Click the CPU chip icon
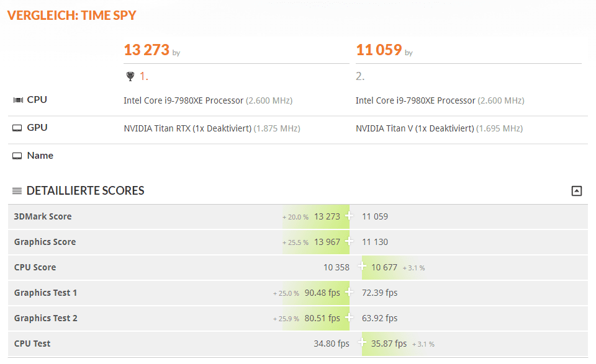This screenshot has width=596, height=364. point(17,100)
